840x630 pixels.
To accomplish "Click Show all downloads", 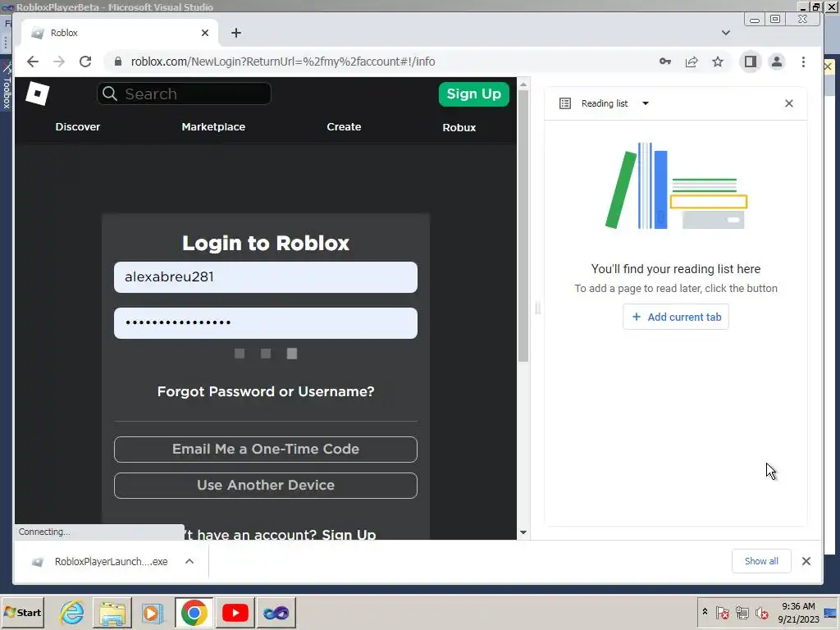I will coord(760,561).
